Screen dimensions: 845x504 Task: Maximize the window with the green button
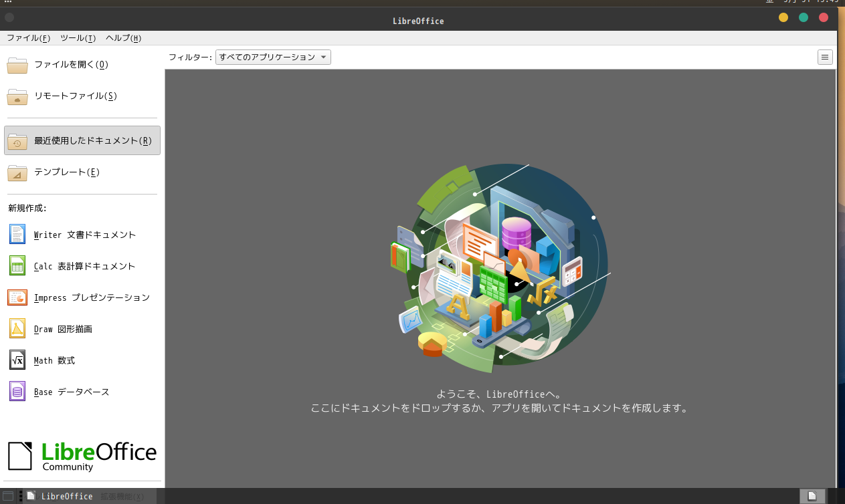pyautogui.click(x=804, y=18)
